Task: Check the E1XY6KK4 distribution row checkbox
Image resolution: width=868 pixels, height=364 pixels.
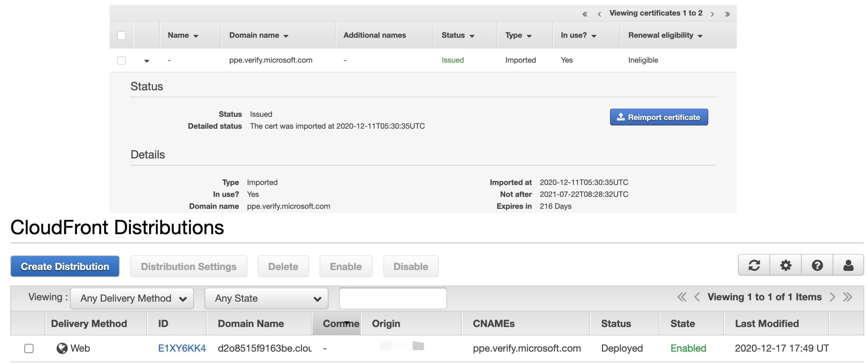Action: [x=29, y=348]
